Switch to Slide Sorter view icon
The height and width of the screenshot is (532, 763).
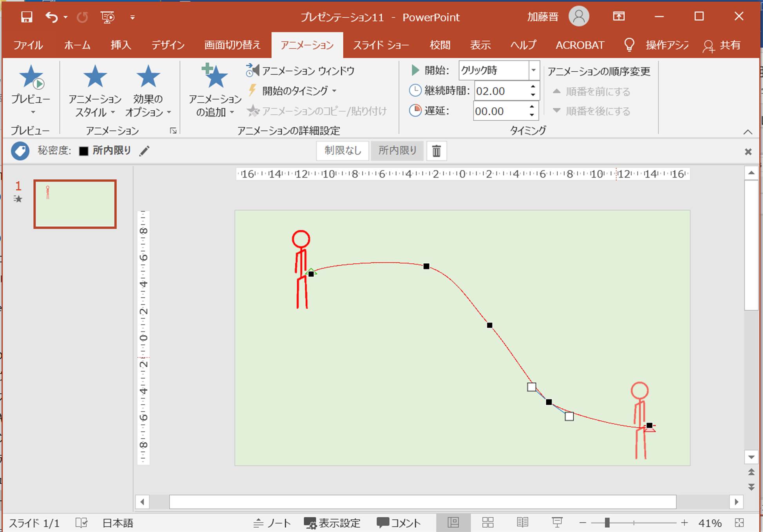(x=488, y=522)
